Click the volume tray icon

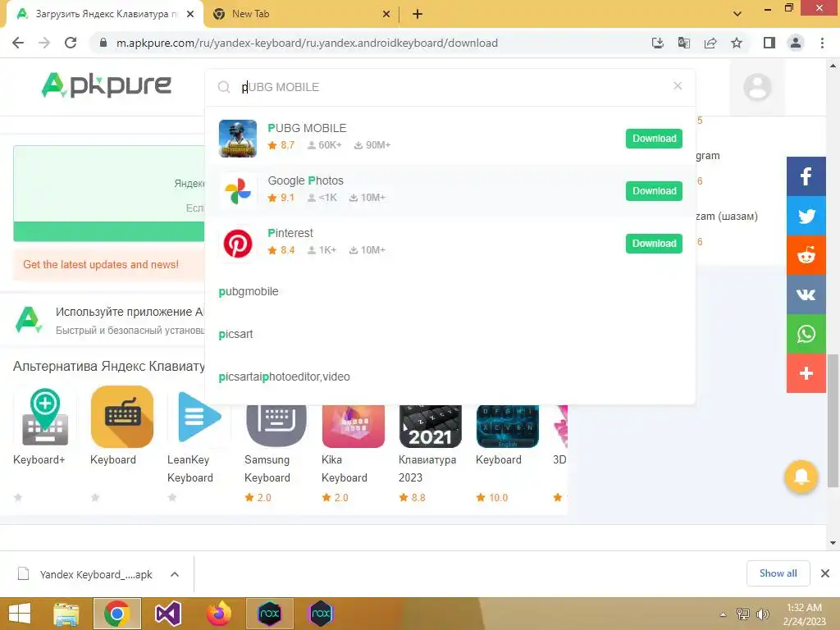(762, 614)
